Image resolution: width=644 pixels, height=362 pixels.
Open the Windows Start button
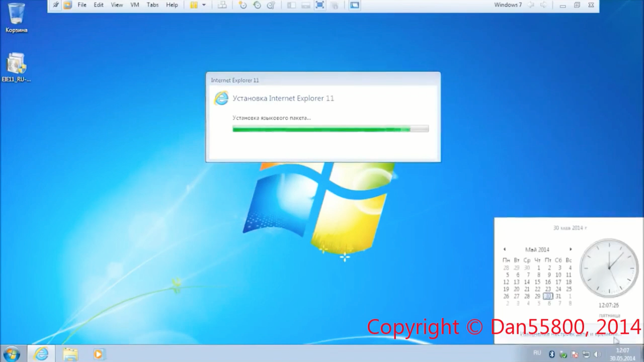coord(11,354)
